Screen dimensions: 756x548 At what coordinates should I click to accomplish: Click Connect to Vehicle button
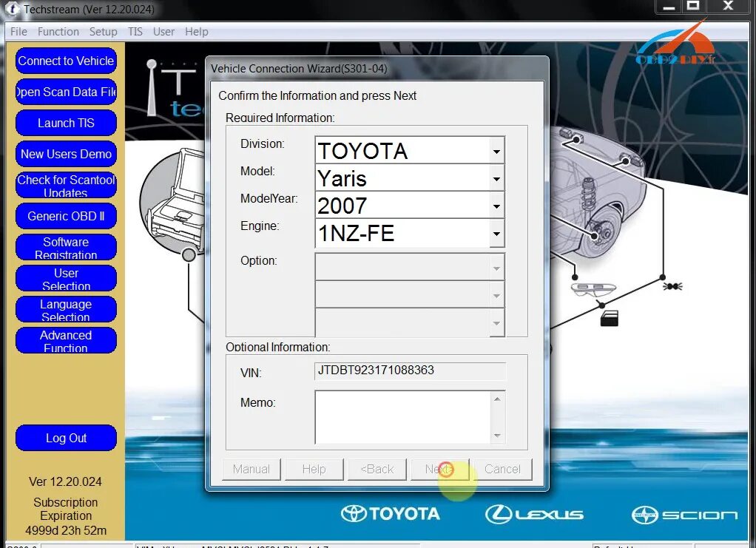[66, 61]
